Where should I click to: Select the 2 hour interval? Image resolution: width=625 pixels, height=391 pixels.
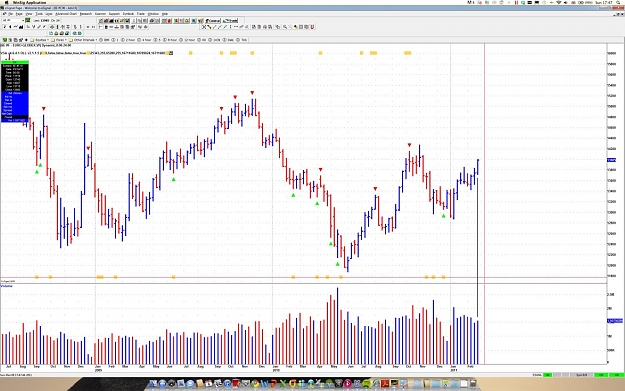coord(128,40)
